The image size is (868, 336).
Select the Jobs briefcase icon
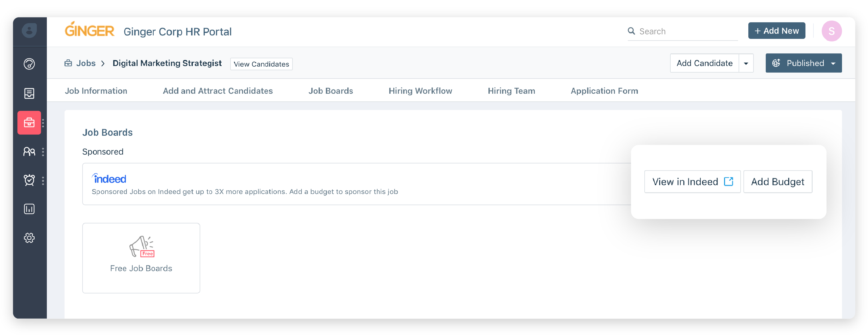coord(29,123)
